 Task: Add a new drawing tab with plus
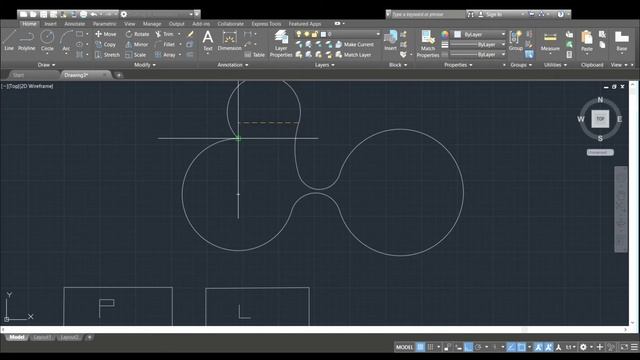click(x=119, y=75)
